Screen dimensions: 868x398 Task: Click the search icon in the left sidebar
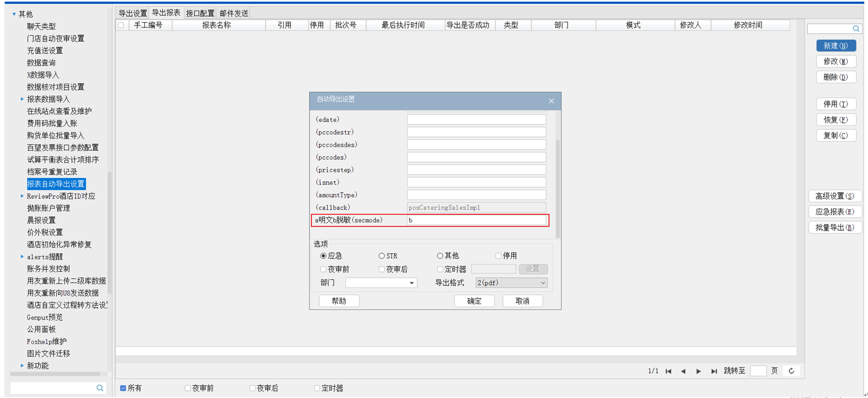tap(100, 388)
